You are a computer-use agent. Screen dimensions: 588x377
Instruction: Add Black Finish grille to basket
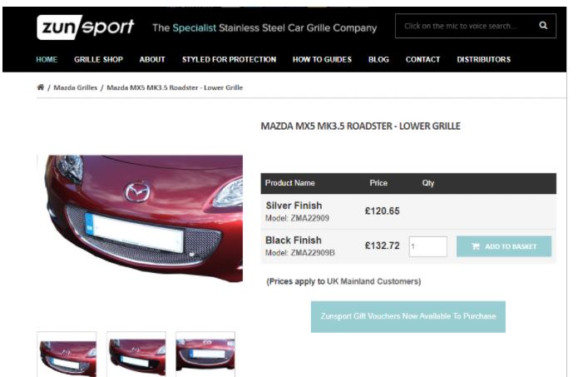tap(504, 246)
